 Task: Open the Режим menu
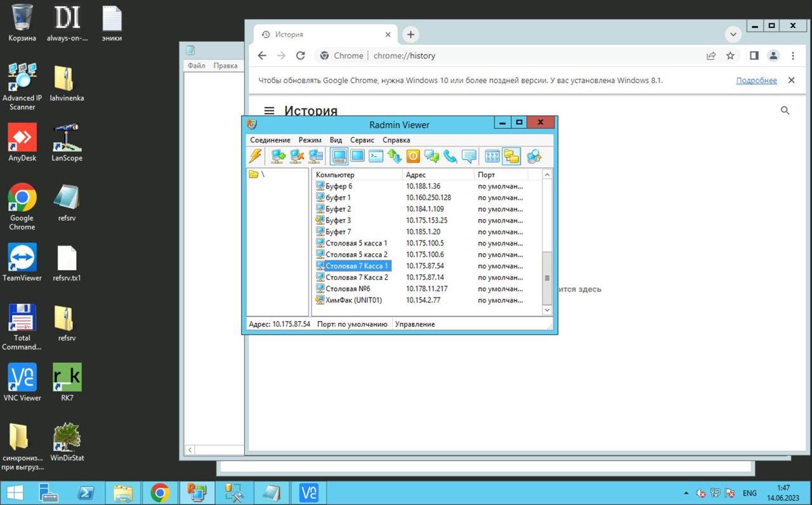(310, 140)
